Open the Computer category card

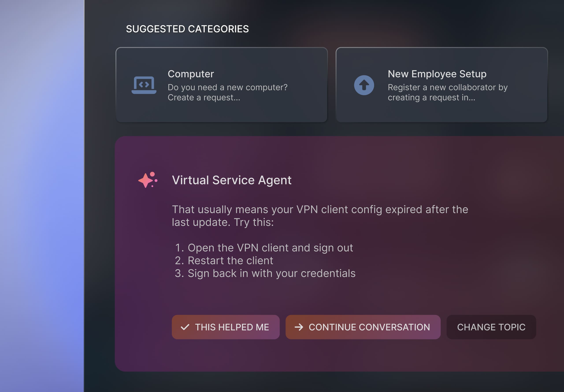(x=222, y=85)
